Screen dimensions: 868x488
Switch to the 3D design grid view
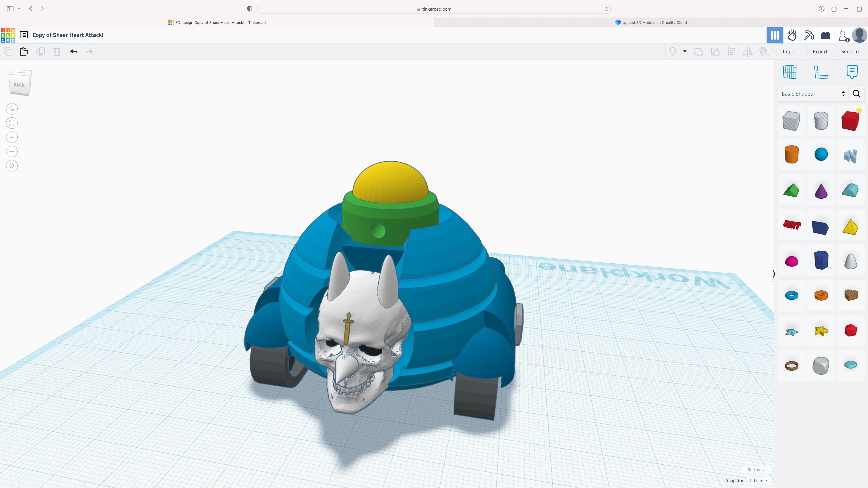pos(775,35)
